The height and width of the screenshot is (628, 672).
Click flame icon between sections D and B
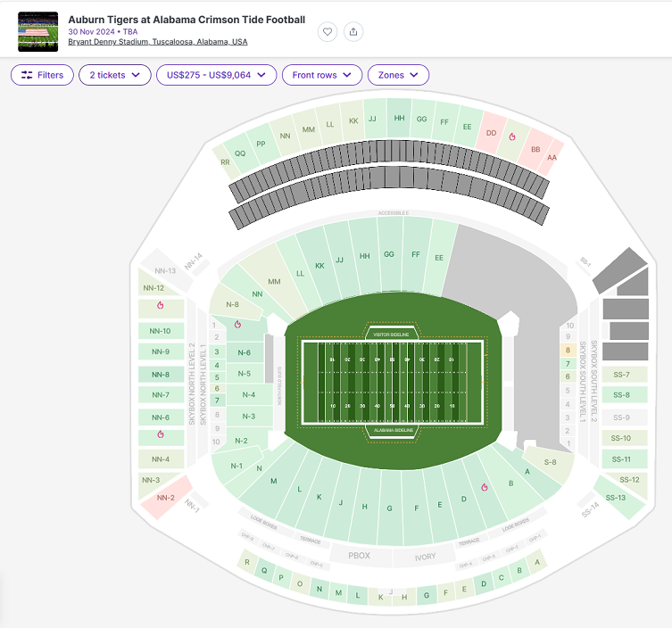coord(484,487)
